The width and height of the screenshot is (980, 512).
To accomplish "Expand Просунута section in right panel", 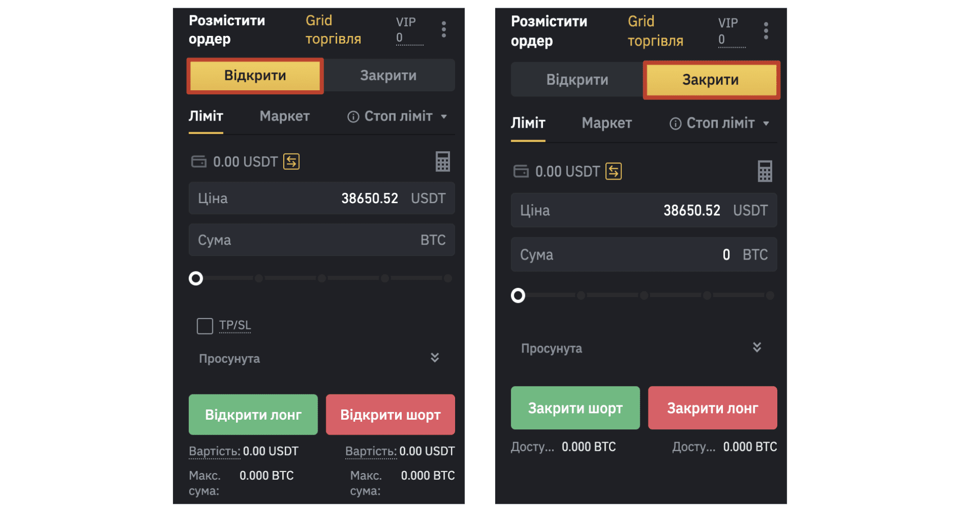I will (x=757, y=347).
